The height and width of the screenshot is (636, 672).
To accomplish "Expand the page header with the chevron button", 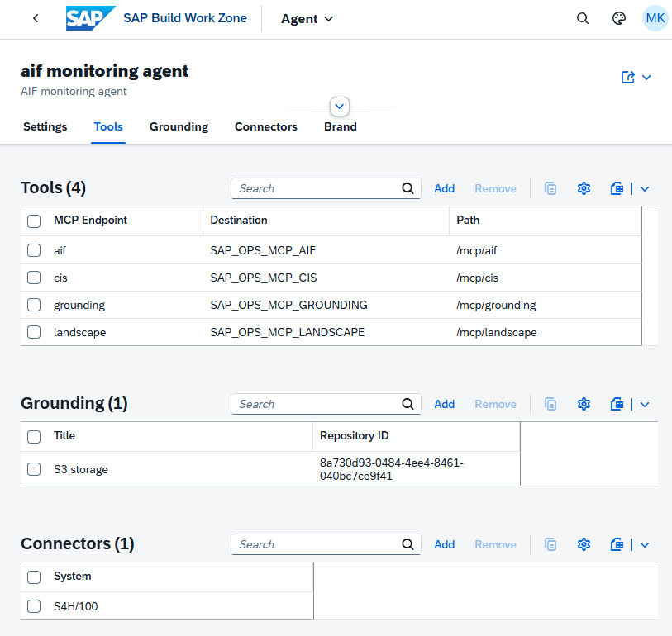I will coord(340,107).
